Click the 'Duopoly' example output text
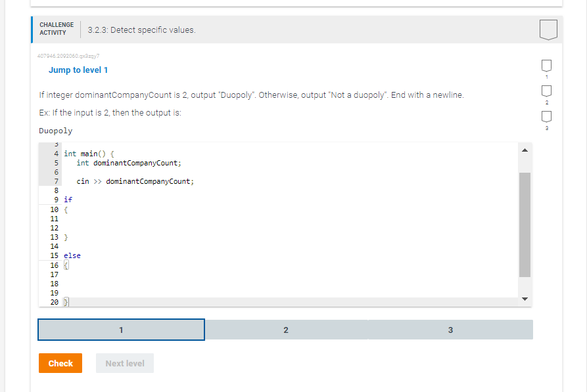 coord(56,131)
